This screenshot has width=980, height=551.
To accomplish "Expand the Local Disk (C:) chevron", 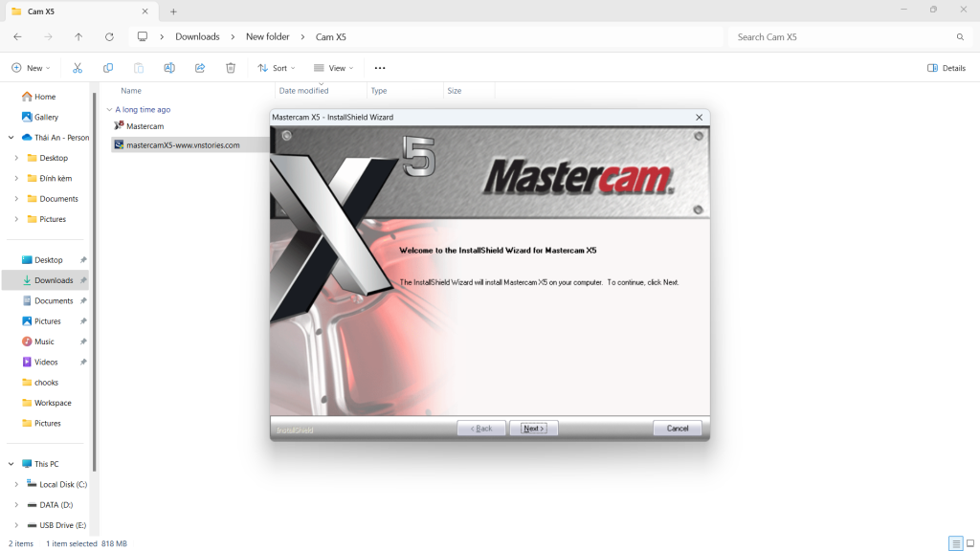I will tap(16, 485).
